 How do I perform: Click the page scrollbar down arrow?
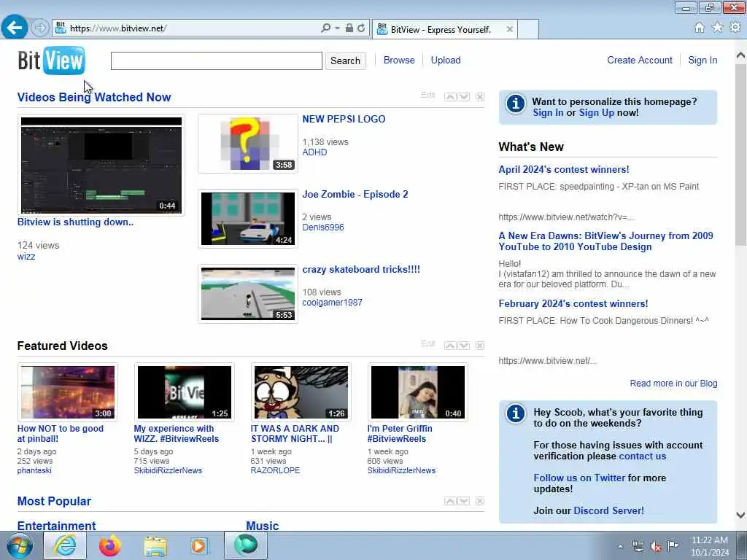tap(740, 515)
